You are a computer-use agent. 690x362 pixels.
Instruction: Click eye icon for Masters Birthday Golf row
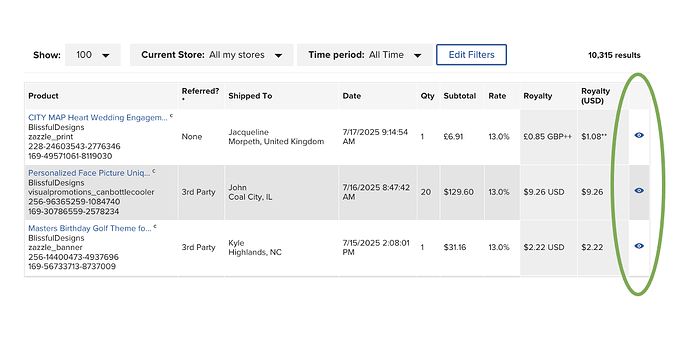(x=639, y=246)
